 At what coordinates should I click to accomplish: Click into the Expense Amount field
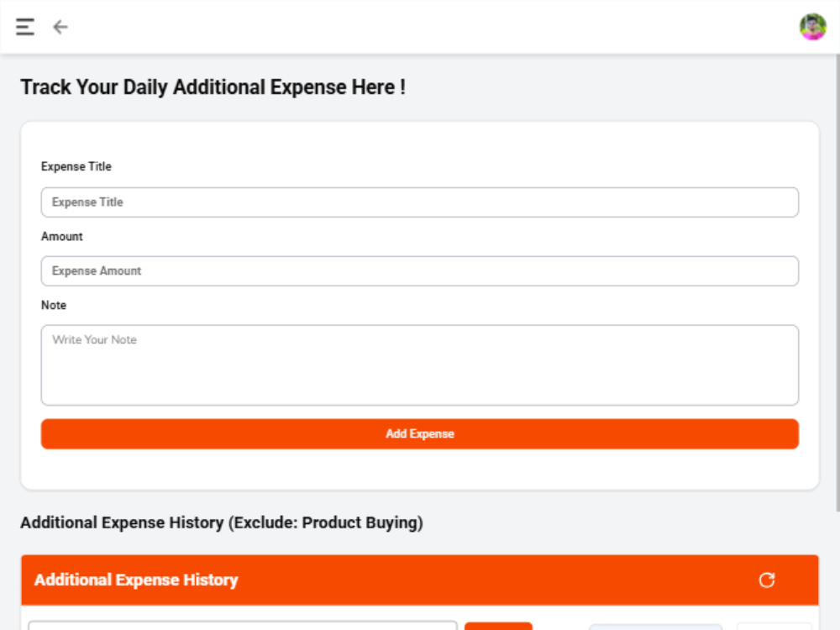(419, 271)
